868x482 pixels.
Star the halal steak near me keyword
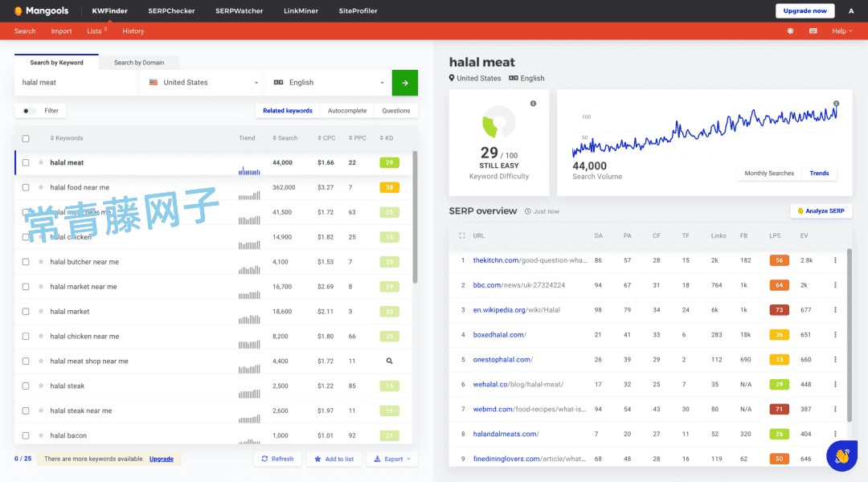[41, 411]
